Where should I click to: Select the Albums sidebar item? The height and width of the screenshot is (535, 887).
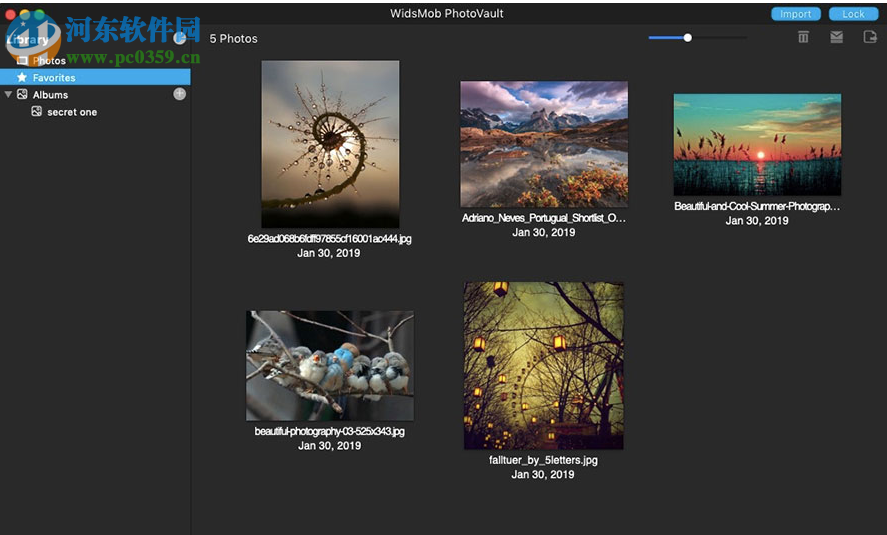coord(50,94)
